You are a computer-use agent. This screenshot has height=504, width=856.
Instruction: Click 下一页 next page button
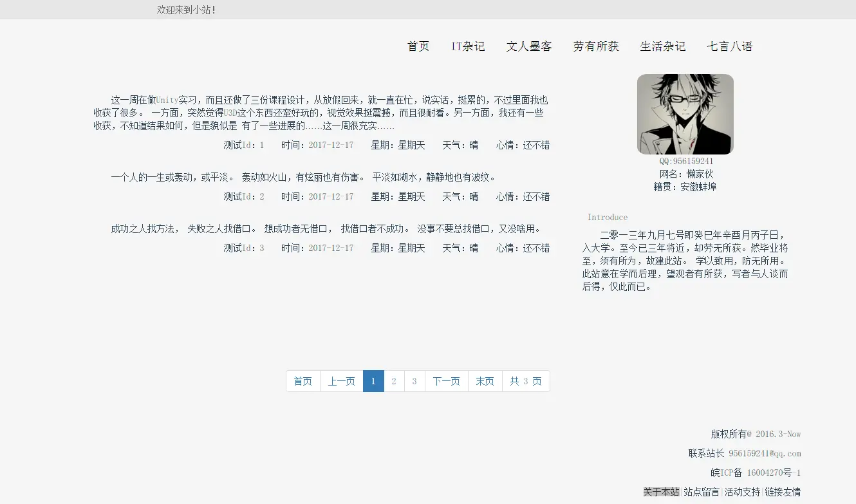(x=446, y=381)
